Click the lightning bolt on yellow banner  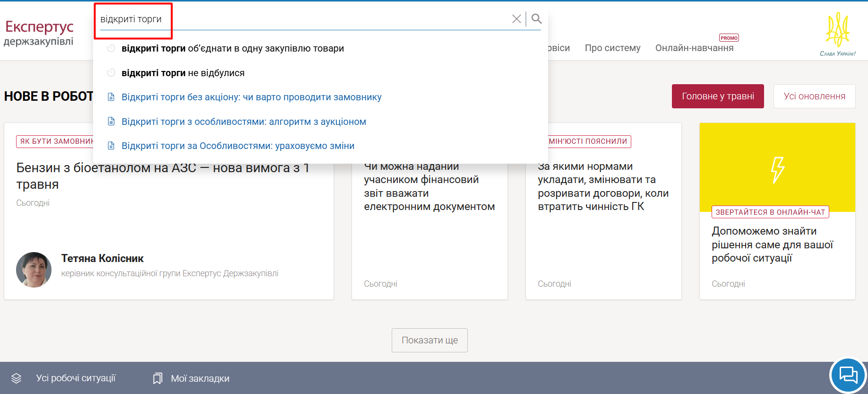(x=777, y=169)
